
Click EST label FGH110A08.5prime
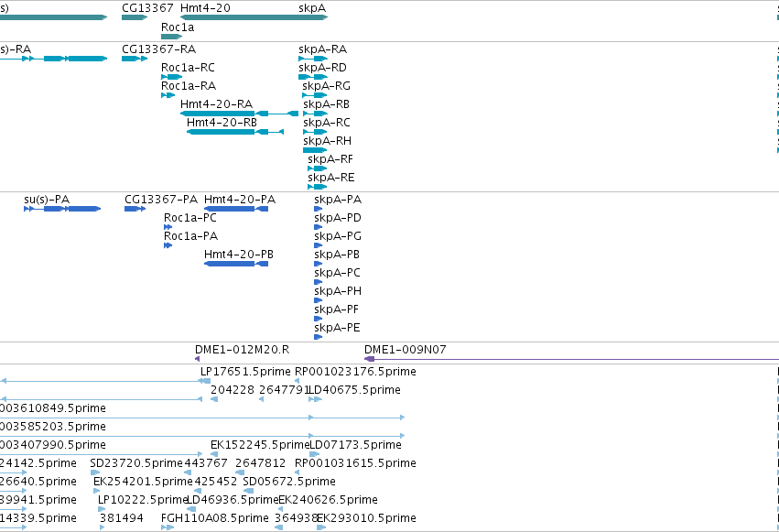coord(214,519)
